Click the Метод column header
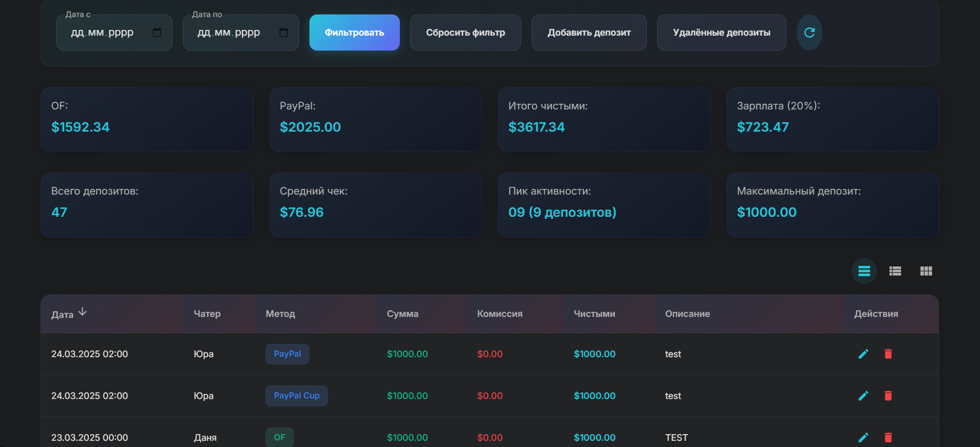980x447 pixels. pos(280,314)
